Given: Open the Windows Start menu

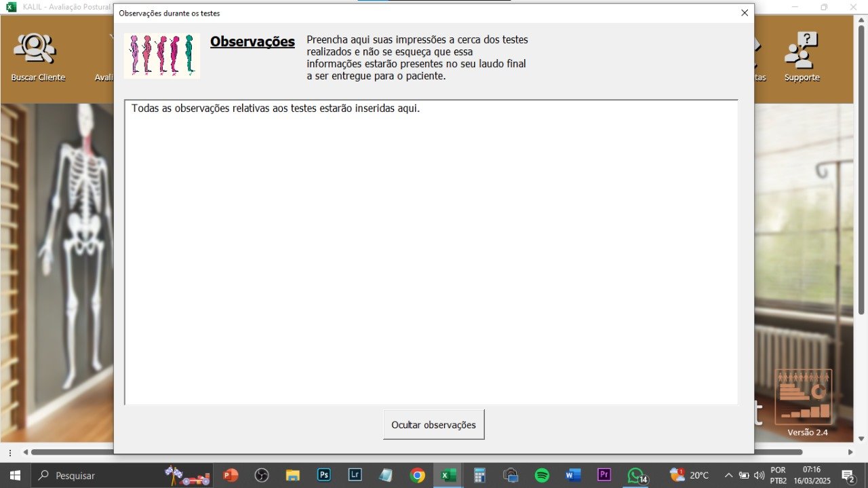Looking at the screenshot, I should click(15, 475).
